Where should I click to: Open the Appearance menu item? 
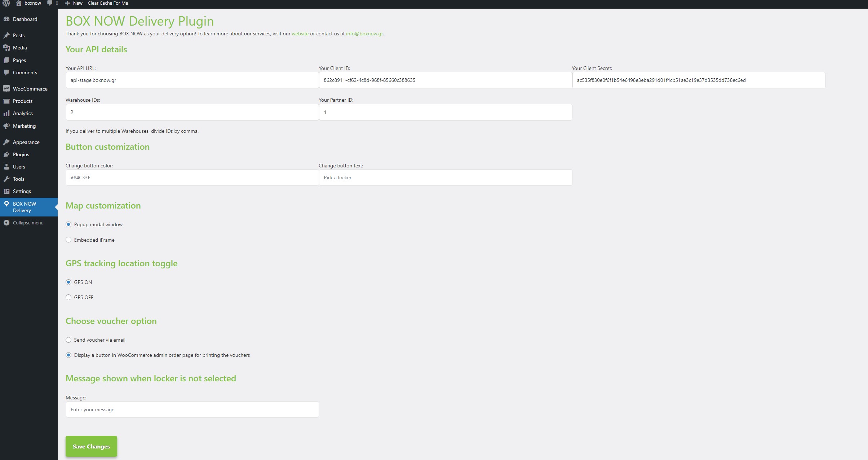pyautogui.click(x=26, y=142)
